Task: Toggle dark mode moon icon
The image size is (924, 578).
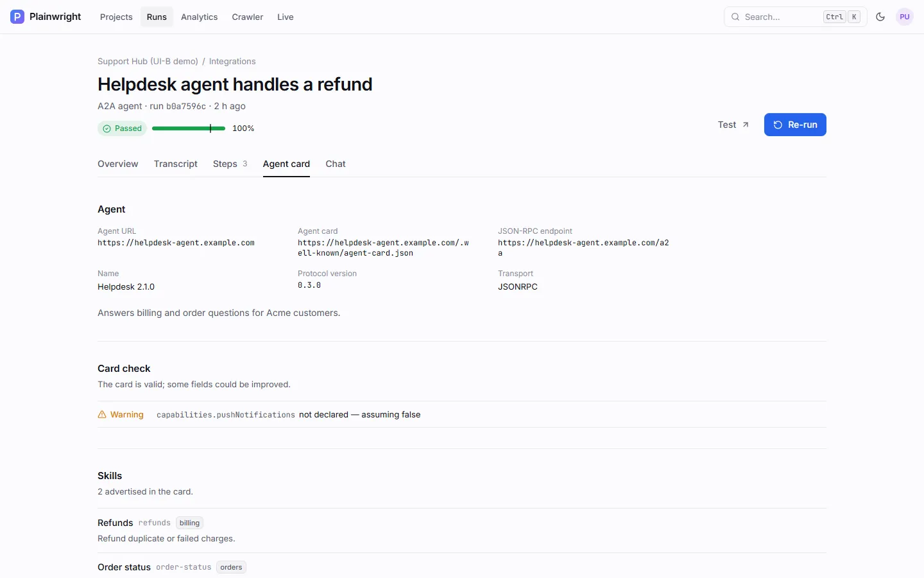Action: pyautogui.click(x=880, y=17)
